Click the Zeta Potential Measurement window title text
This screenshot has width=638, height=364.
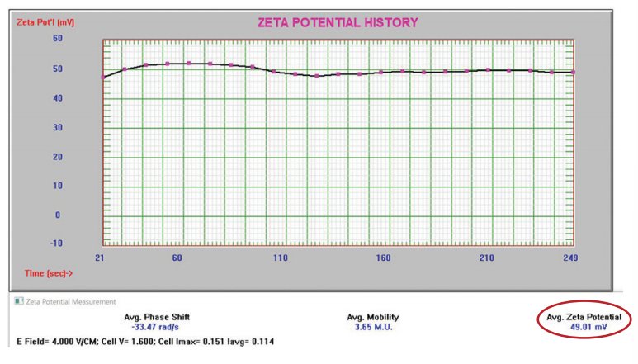[x=72, y=301]
